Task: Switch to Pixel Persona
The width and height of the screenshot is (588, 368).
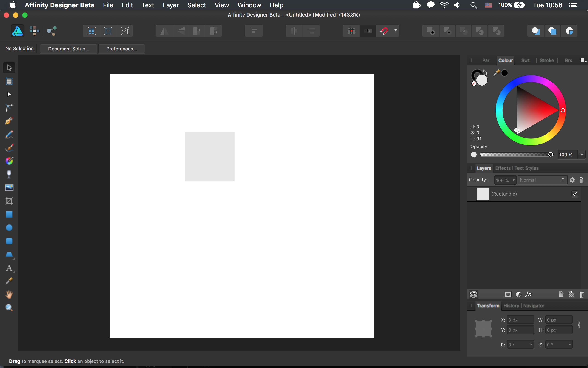Action: coord(34,31)
